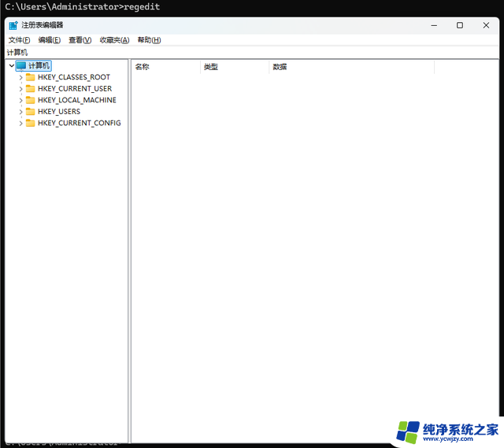Click the HKEY_CURRENT_USER folder icon
This screenshot has height=448, width=504.
click(30, 89)
